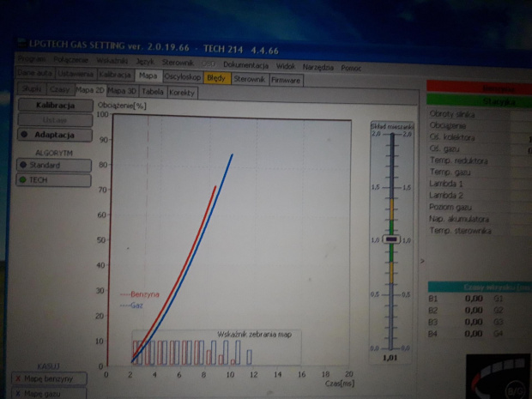Viewport: 532px width, 399px height.
Task: Open the Korekty sub-tab
Action: [182, 93]
